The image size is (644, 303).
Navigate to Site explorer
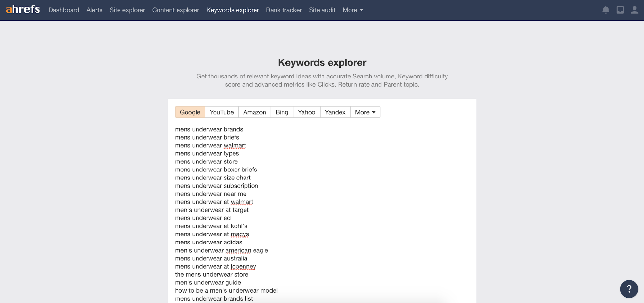[x=127, y=10]
